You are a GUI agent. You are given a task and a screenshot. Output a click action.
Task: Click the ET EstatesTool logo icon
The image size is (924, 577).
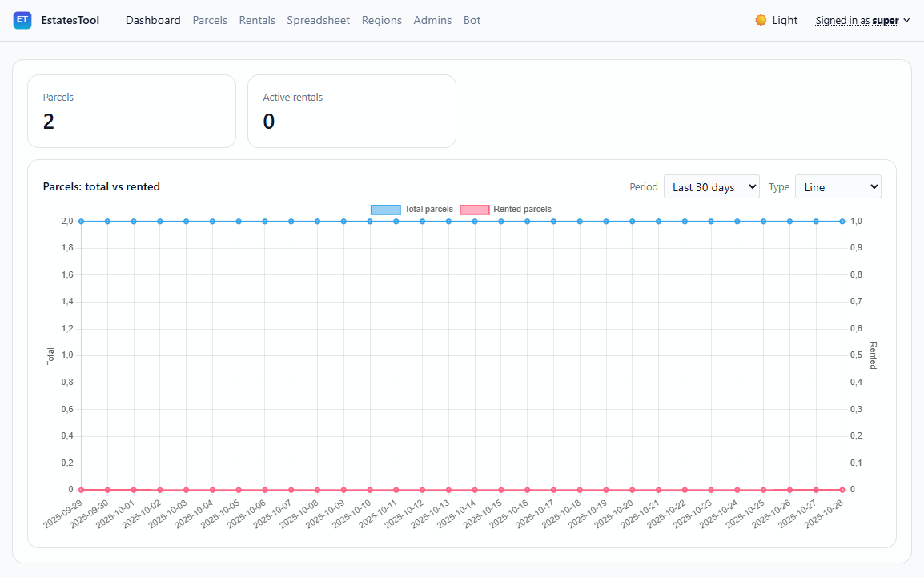pyautogui.click(x=22, y=19)
